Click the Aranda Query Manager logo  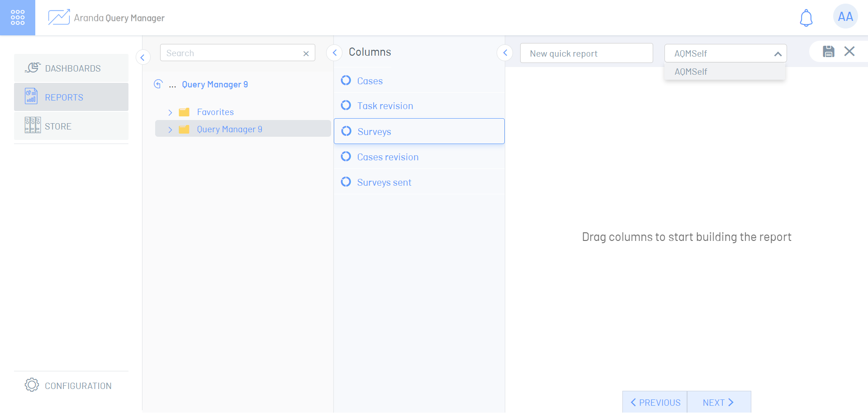[59, 18]
